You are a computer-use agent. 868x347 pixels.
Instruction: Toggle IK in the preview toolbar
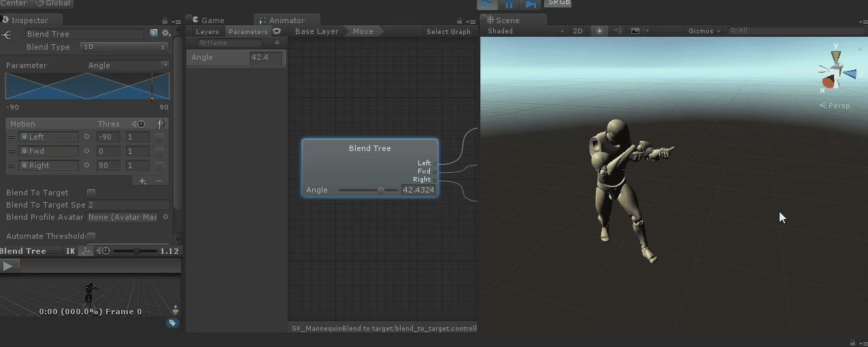click(x=71, y=251)
